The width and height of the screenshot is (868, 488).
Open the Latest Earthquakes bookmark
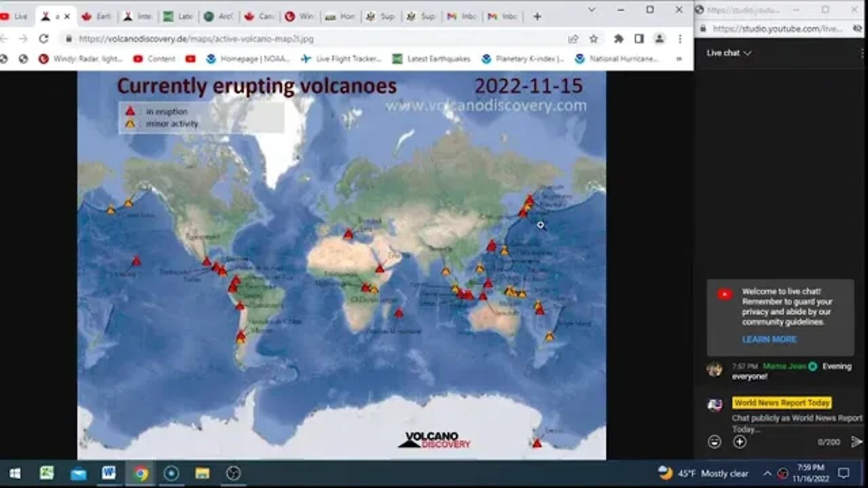click(431, 59)
